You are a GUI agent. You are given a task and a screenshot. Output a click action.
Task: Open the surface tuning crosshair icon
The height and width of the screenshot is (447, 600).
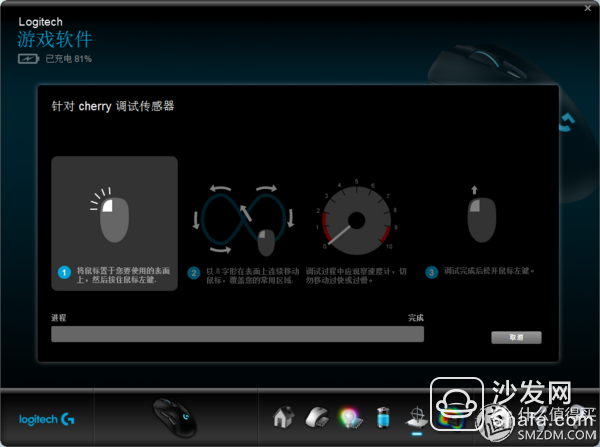pyautogui.click(x=417, y=417)
